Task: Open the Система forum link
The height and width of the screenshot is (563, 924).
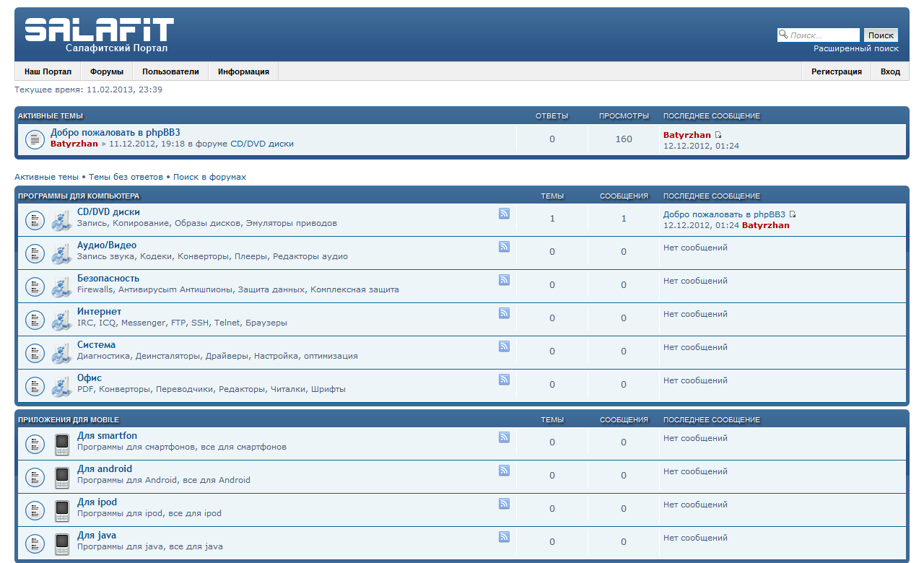Action: 96,345
